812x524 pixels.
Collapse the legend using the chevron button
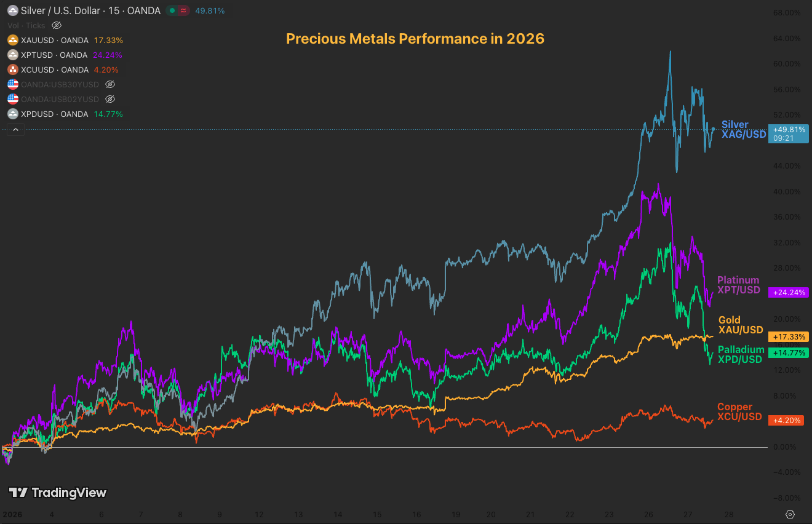click(15, 129)
